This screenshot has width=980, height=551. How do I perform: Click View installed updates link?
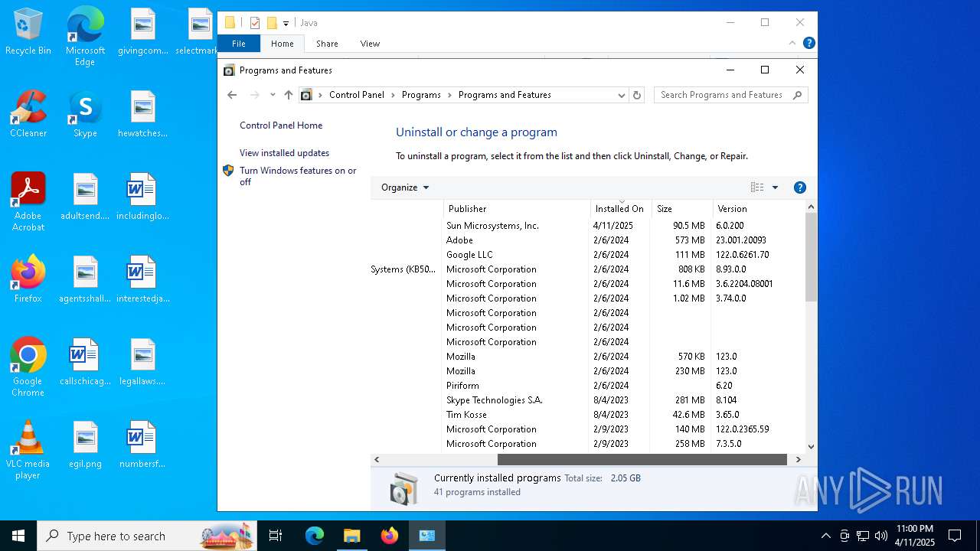pos(284,153)
